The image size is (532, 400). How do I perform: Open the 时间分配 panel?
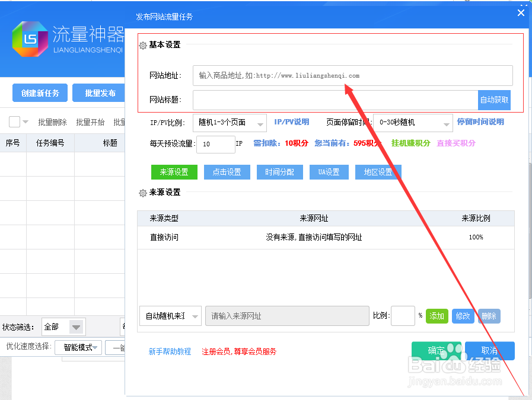279,171
